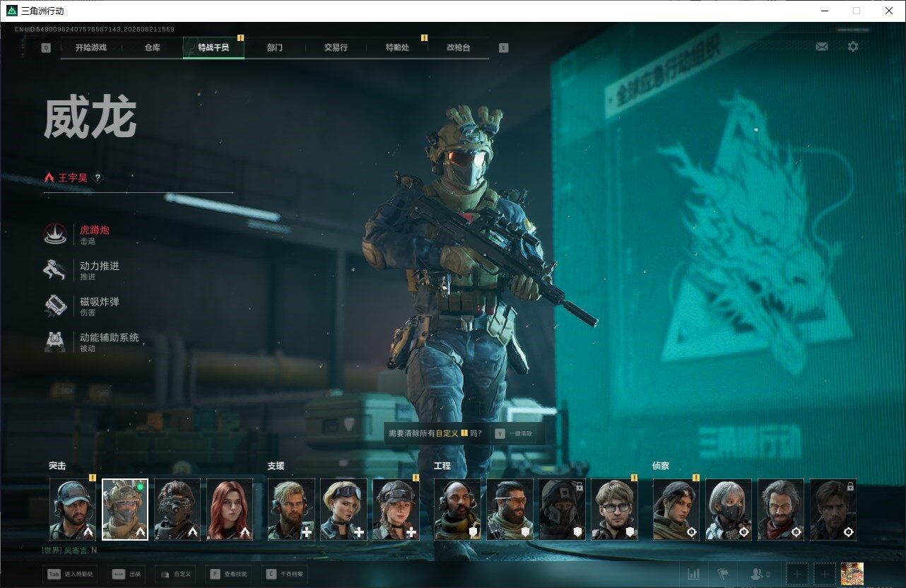Add teammate in second empty plus slot

click(x=824, y=574)
